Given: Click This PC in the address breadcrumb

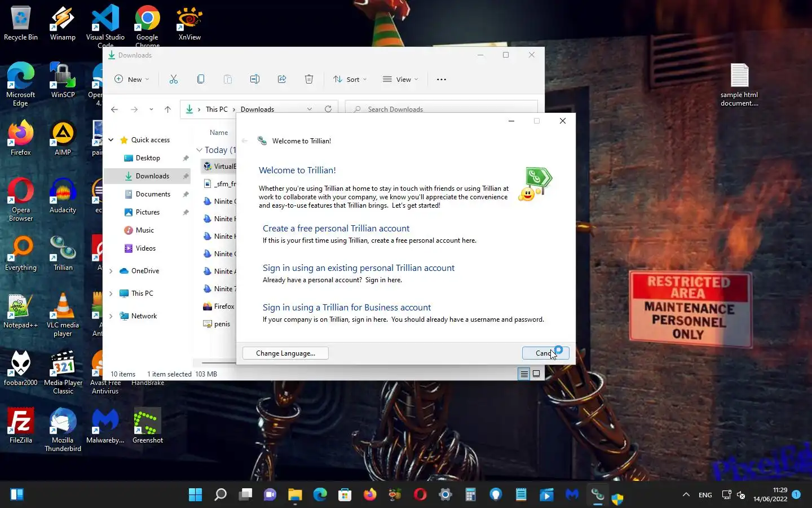Looking at the screenshot, I should coord(217,110).
